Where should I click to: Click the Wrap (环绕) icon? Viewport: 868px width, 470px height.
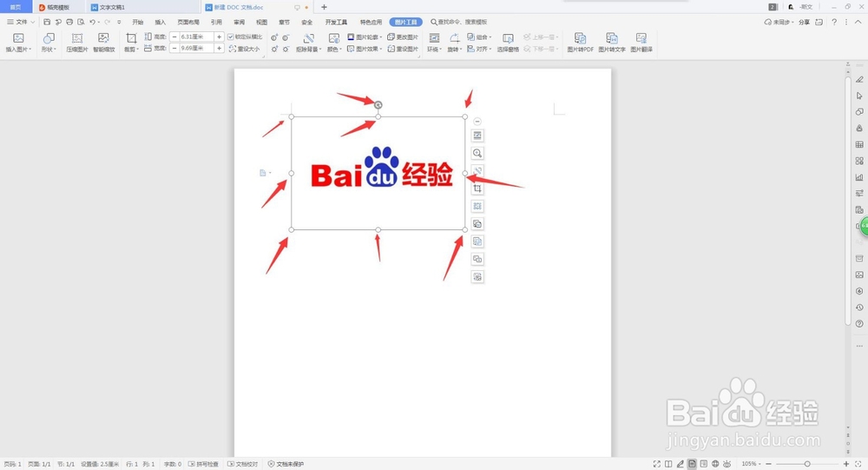[x=435, y=38]
